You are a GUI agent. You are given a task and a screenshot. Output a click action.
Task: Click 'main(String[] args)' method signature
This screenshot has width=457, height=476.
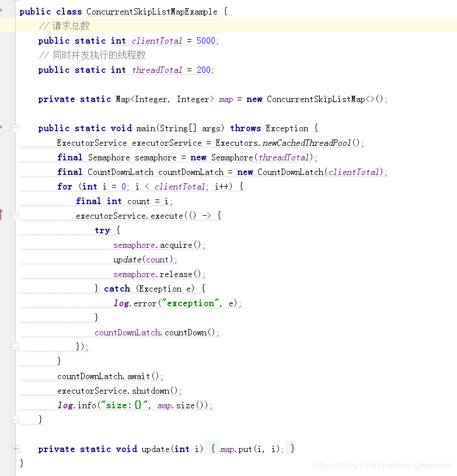(180, 128)
